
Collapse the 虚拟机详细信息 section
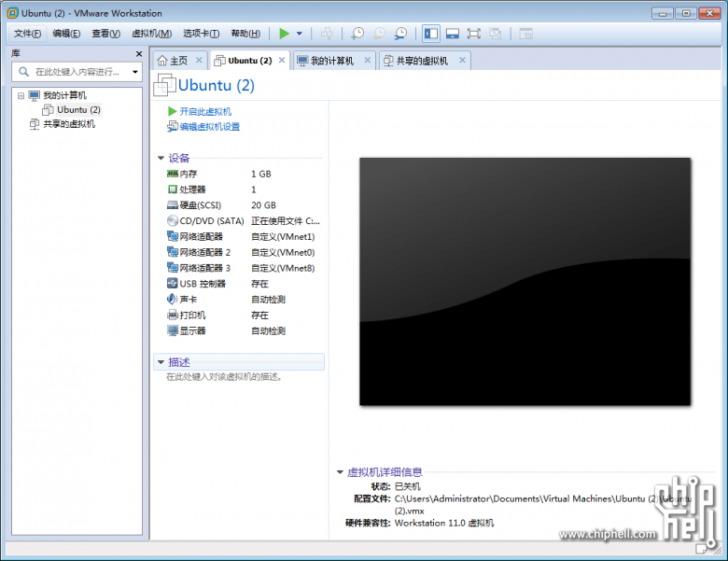tap(340, 472)
